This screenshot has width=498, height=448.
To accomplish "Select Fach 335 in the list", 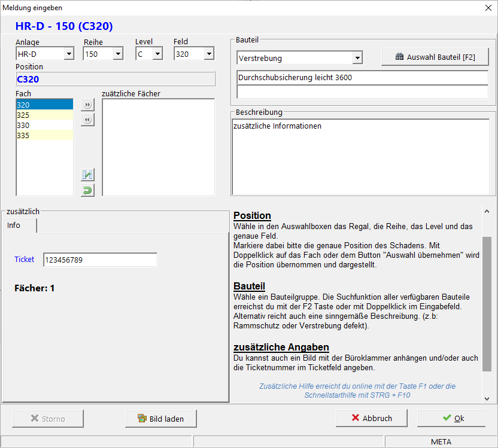I will (x=44, y=135).
